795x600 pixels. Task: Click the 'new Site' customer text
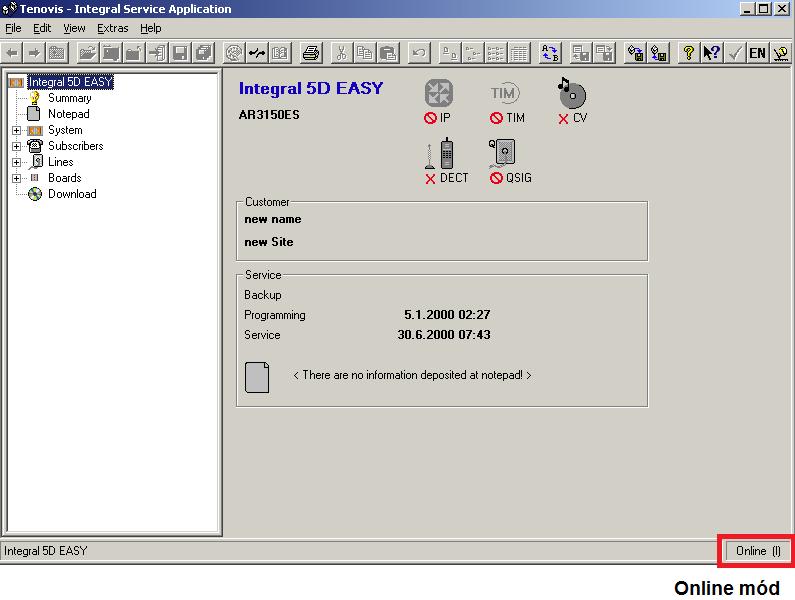pyautogui.click(x=269, y=242)
